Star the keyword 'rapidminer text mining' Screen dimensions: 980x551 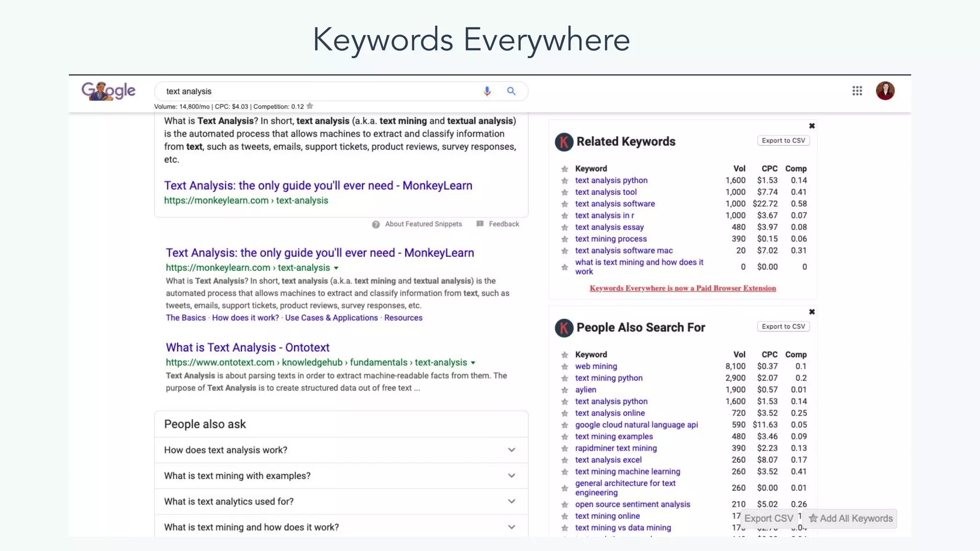(x=565, y=449)
